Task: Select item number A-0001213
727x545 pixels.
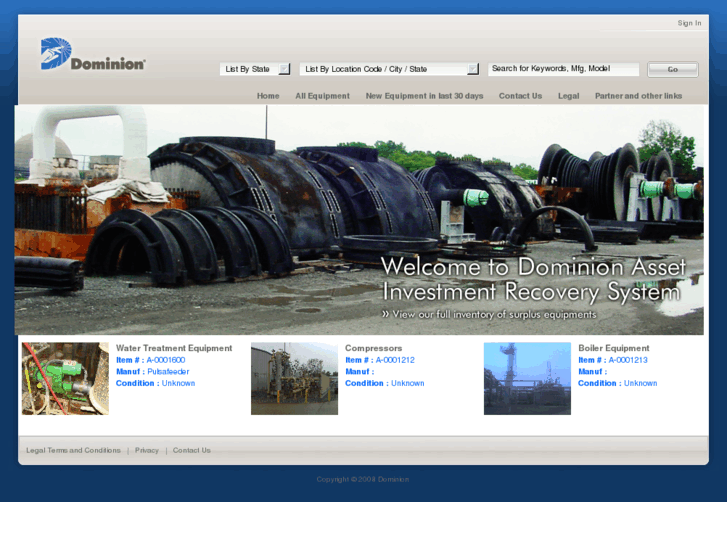Action: tap(628, 360)
